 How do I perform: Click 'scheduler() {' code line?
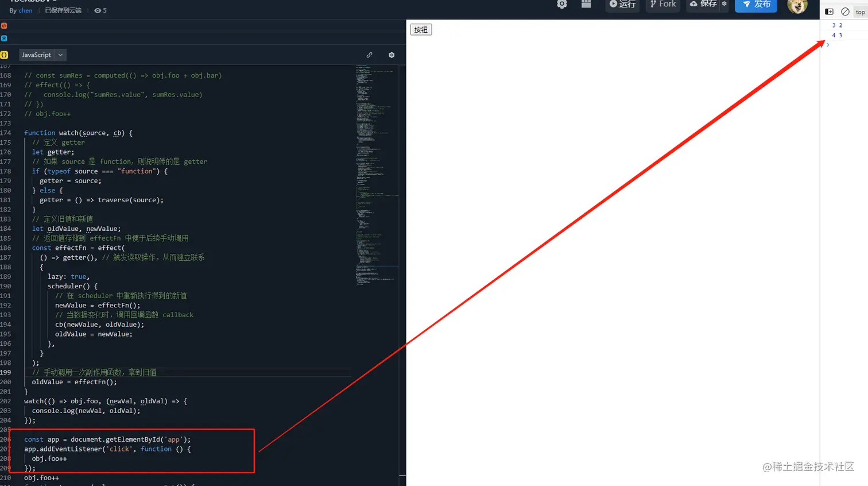click(72, 286)
